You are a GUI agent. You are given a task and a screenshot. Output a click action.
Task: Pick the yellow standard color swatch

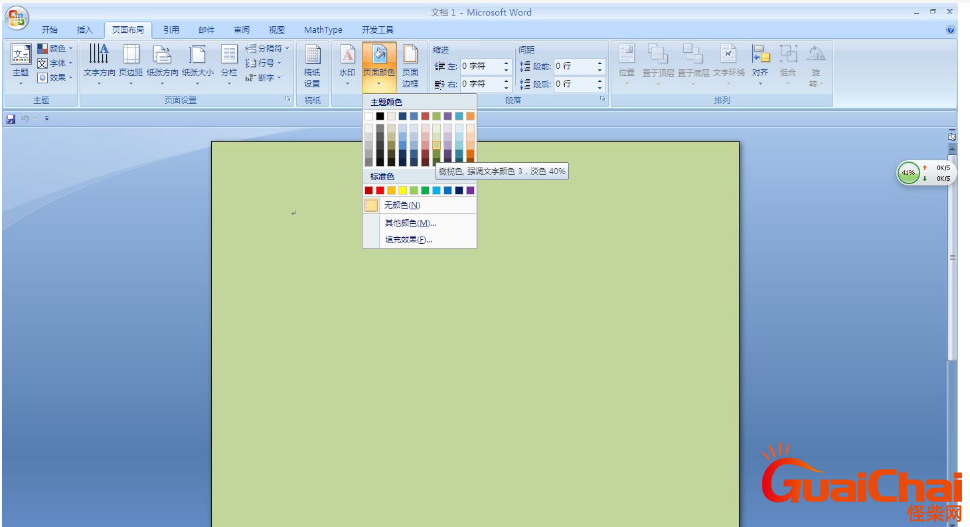click(403, 190)
